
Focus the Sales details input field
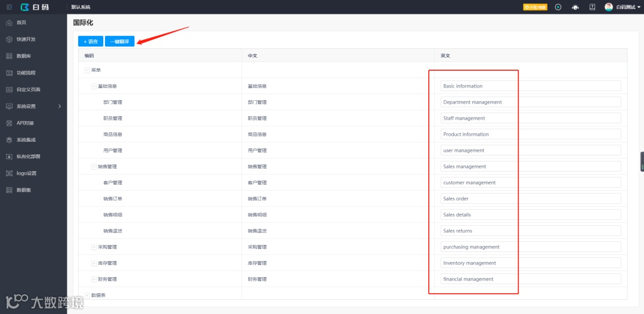pos(531,214)
